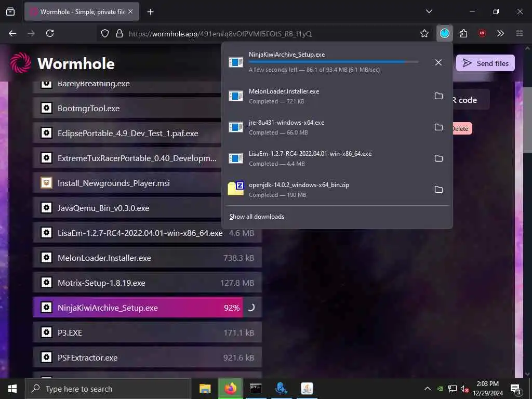Cancel the NinjaKiwiArchive_Setup.exe download
532x399 pixels.
pyautogui.click(x=438, y=62)
